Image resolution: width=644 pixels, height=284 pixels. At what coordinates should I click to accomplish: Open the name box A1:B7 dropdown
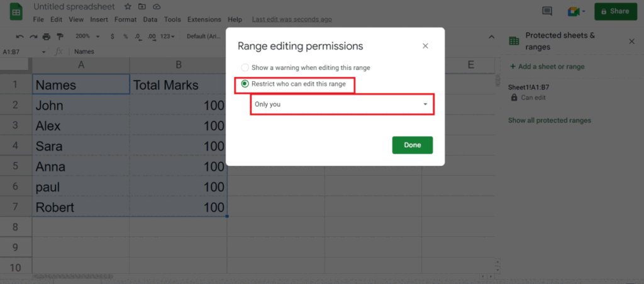(44, 52)
